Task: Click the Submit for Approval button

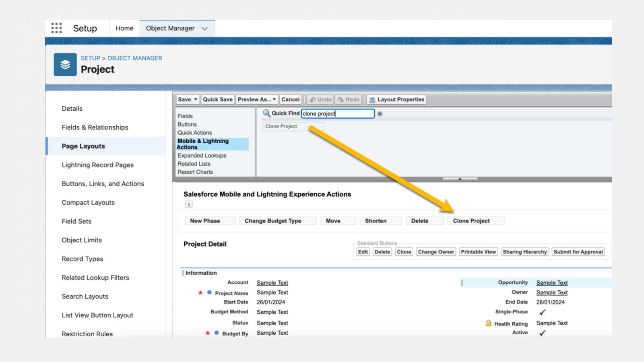Action: tap(578, 252)
